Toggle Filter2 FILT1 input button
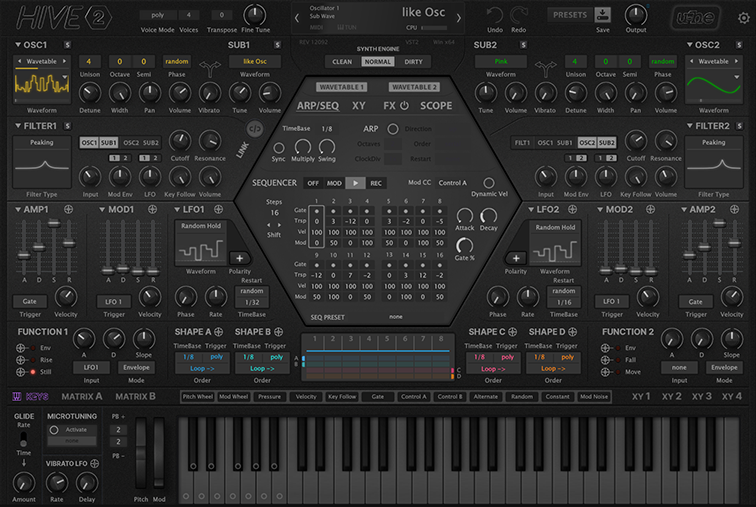Screen dimensions: 756x507 click(x=522, y=143)
